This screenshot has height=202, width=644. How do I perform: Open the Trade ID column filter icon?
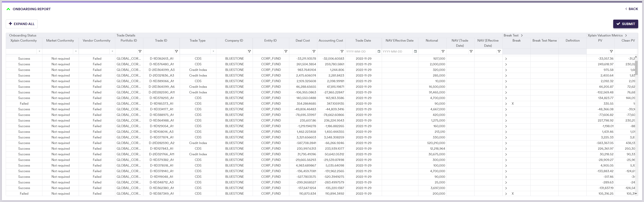click(176, 51)
